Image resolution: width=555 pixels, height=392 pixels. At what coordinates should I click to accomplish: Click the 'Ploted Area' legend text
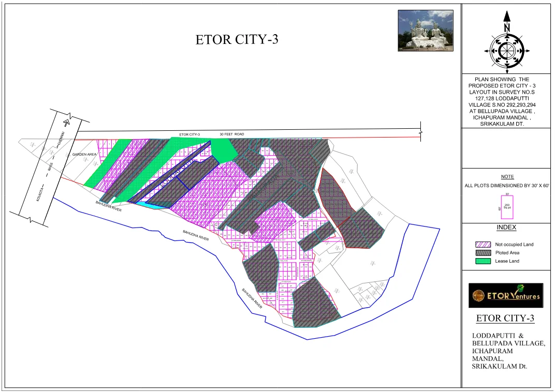[507, 253]
